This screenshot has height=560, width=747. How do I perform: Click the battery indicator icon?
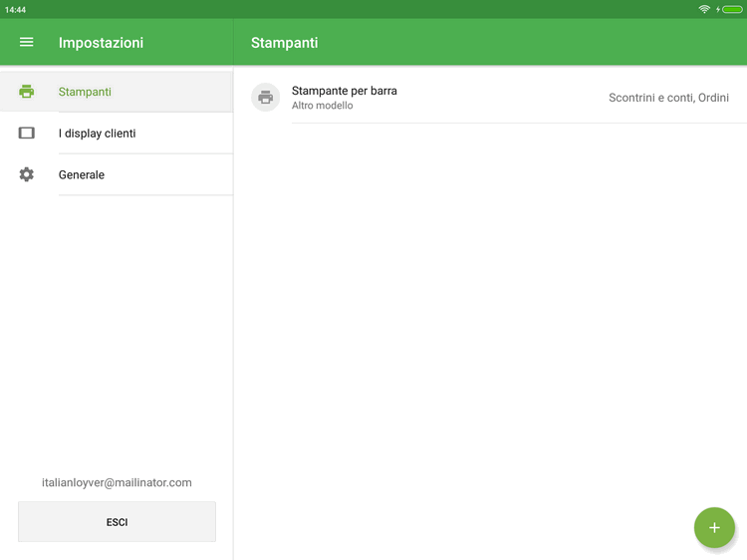tap(732, 9)
